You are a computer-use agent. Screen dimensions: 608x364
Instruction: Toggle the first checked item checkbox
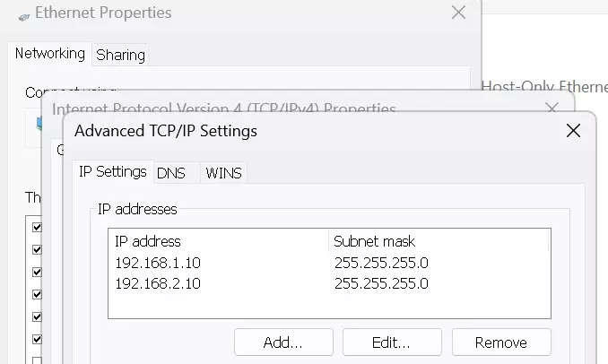(37, 227)
